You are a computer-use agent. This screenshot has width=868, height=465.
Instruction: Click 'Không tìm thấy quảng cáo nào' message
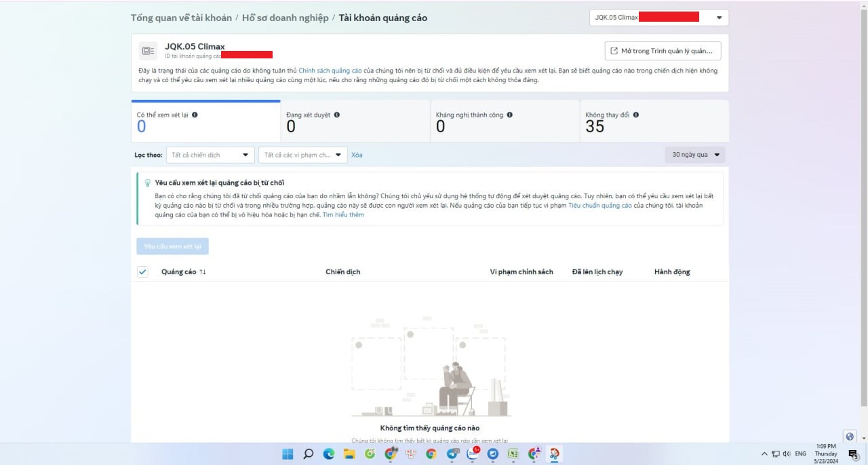[430, 428]
